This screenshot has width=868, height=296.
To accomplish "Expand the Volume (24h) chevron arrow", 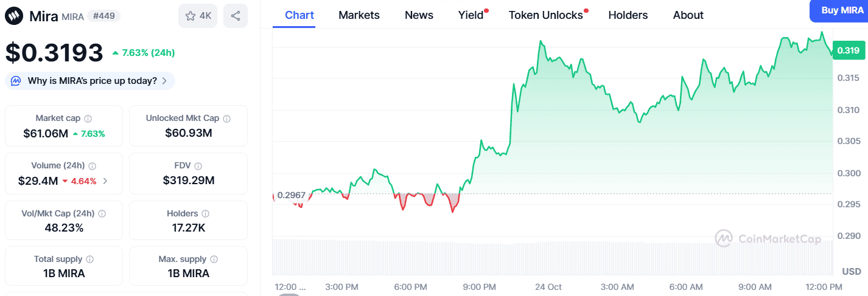I will (x=105, y=181).
